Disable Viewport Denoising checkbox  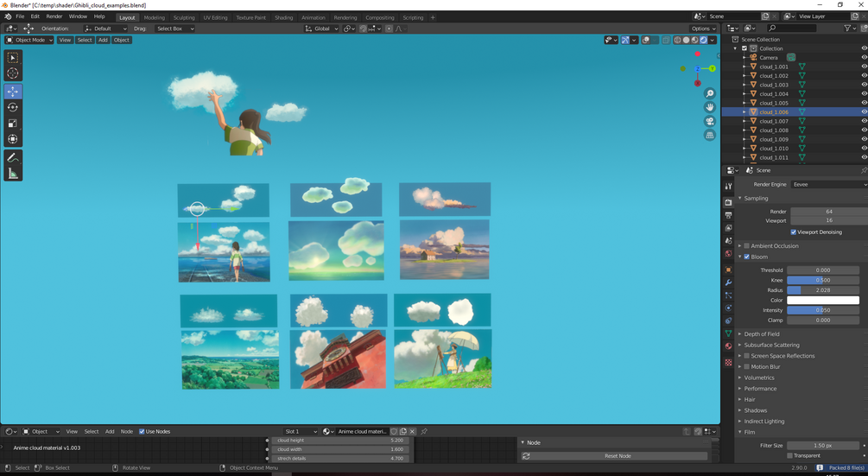pyautogui.click(x=793, y=232)
